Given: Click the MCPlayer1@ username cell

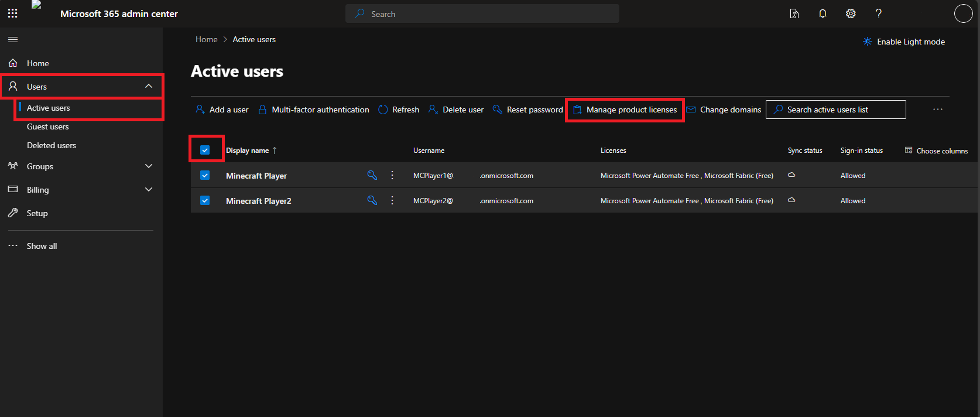Looking at the screenshot, I should [x=474, y=176].
